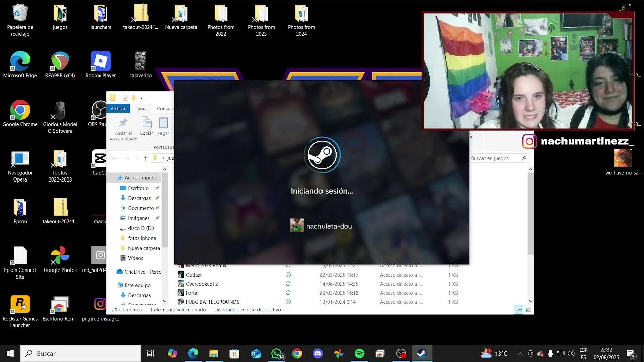Click the navigation pane scroll-up arrow
Viewport: 644px width, 362px height.
[x=164, y=170]
